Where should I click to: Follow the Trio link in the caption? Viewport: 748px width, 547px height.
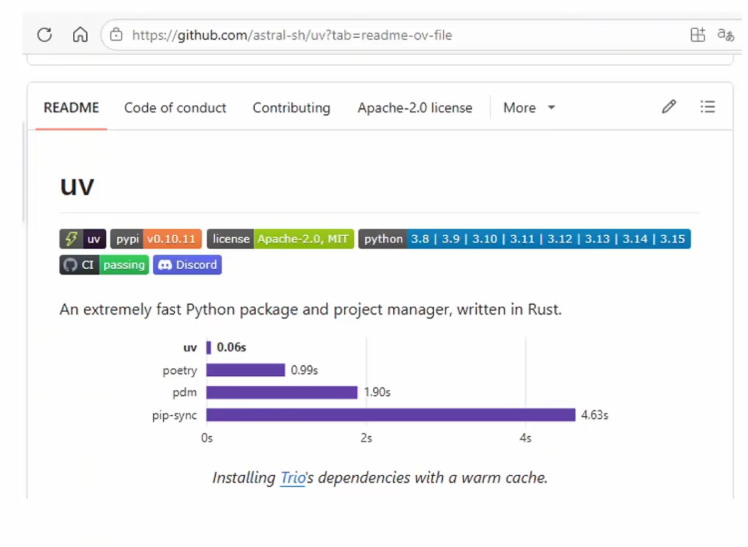coord(293,477)
